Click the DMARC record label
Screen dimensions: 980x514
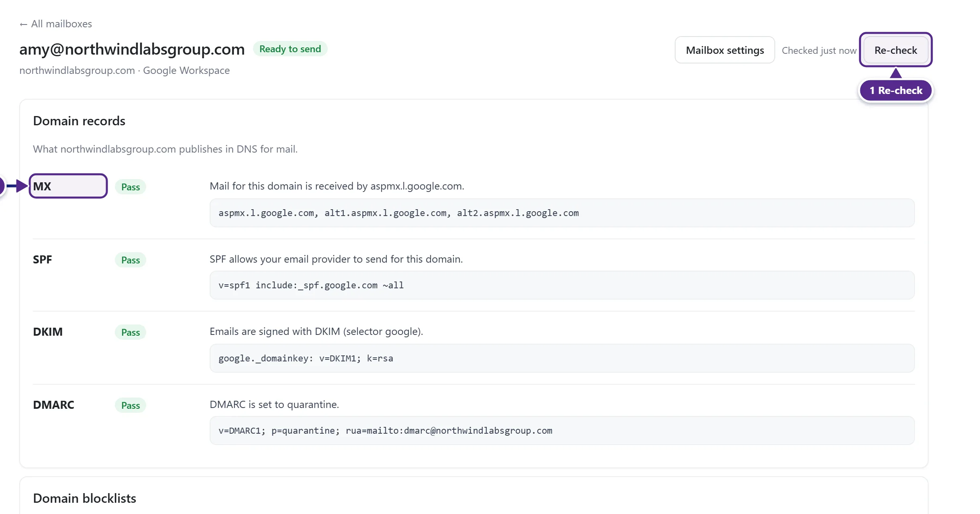54,405
